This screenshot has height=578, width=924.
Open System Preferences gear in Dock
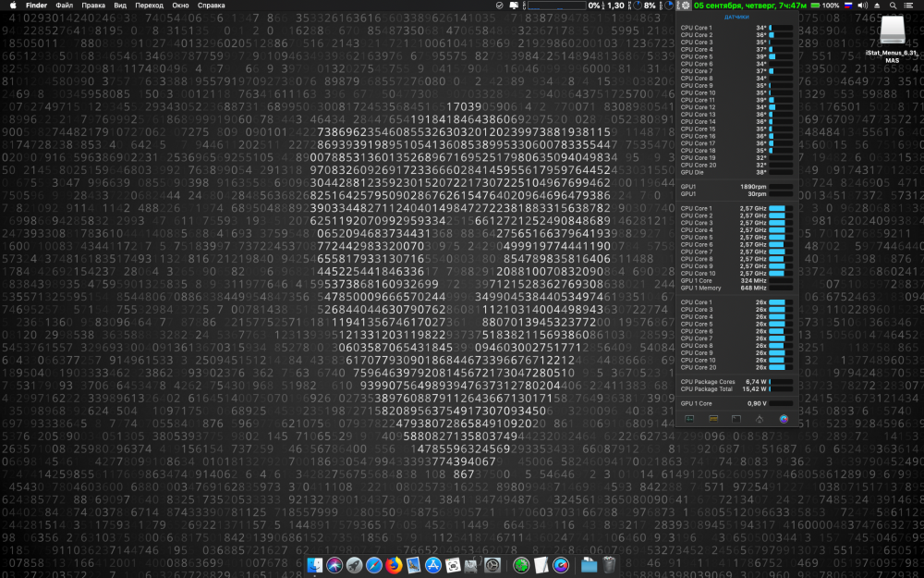tap(492, 565)
